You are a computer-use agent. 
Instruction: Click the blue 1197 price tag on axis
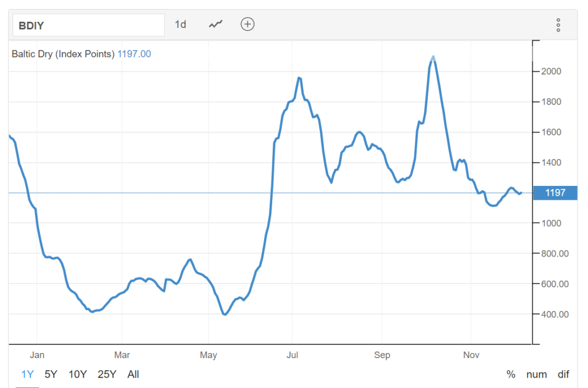(555, 193)
